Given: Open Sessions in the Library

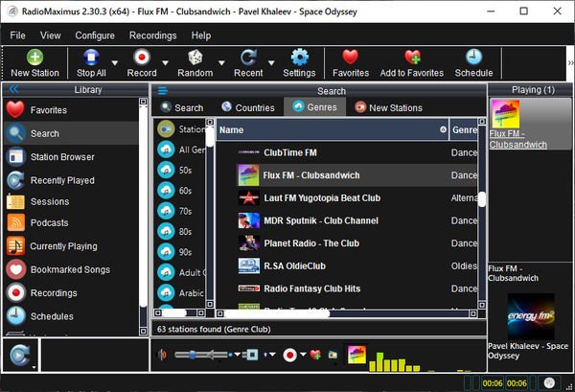Looking at the screenshot, I should pos(71,201).
